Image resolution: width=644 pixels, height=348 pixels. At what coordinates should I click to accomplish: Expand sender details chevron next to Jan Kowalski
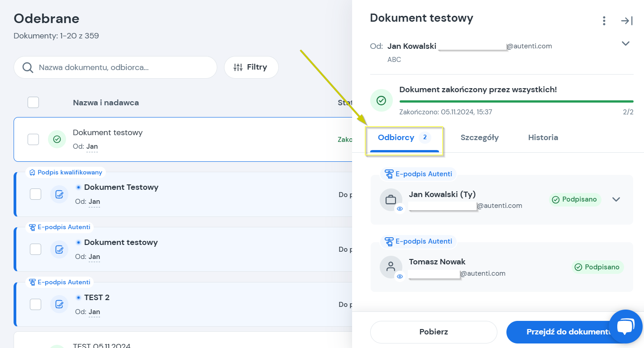point(625,44)
